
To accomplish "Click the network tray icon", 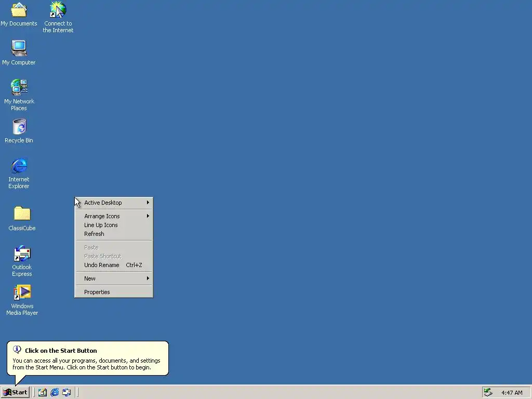I will point(488,393).
